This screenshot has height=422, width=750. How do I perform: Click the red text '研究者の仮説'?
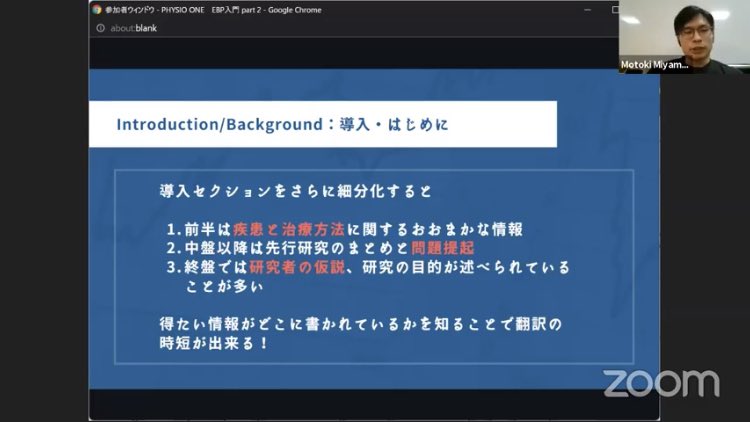click(297, 267)
